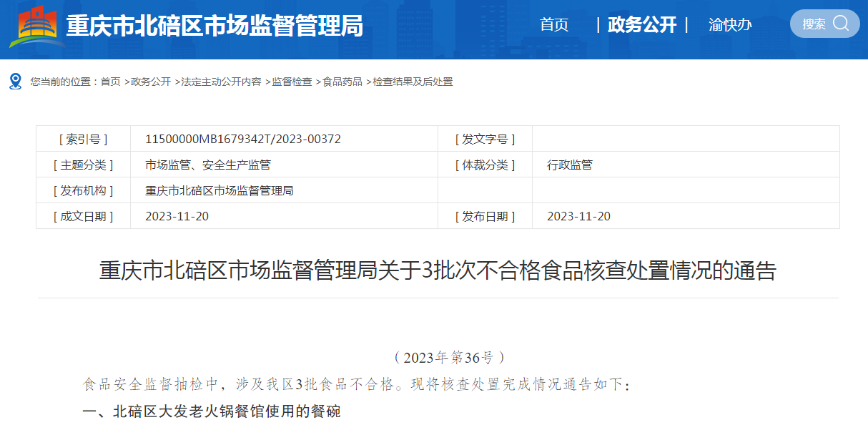Screen dimensions: 868x425
Task: Go to 首页 in the breadcrumb trail
Action: click(110, 82)
